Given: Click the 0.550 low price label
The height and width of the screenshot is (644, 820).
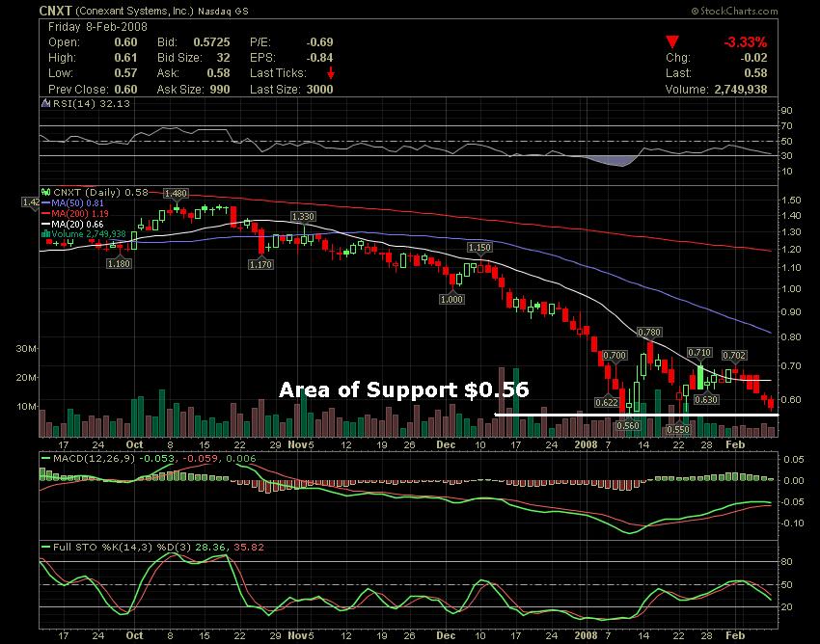Looking at the screenshot, I should (677, 429).
